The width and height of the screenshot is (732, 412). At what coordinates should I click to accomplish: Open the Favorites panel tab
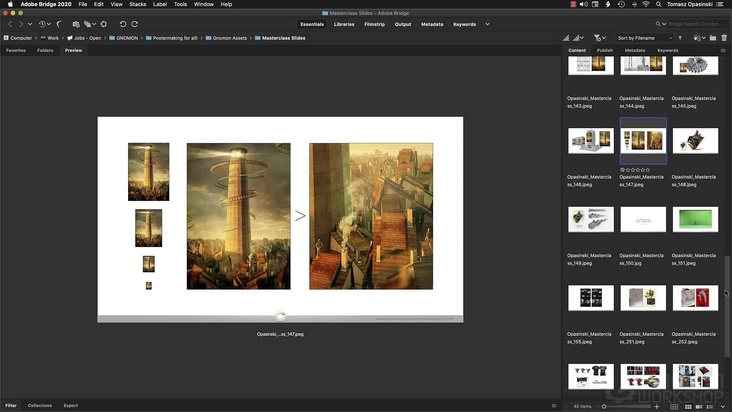coord(16,50)
